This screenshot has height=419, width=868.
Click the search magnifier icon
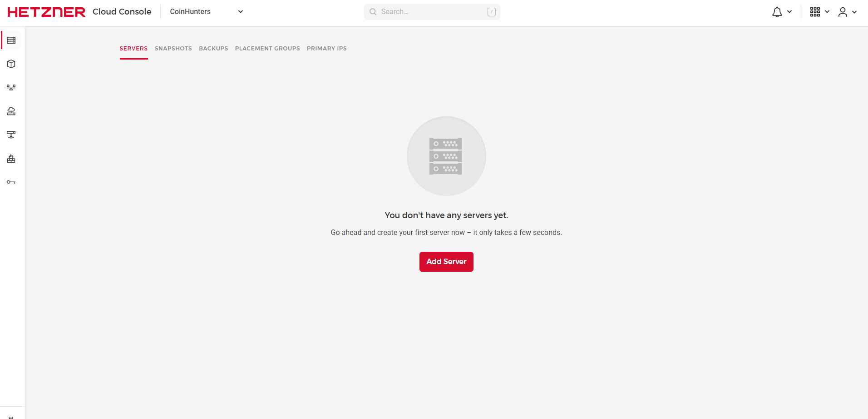coord(373,12)
